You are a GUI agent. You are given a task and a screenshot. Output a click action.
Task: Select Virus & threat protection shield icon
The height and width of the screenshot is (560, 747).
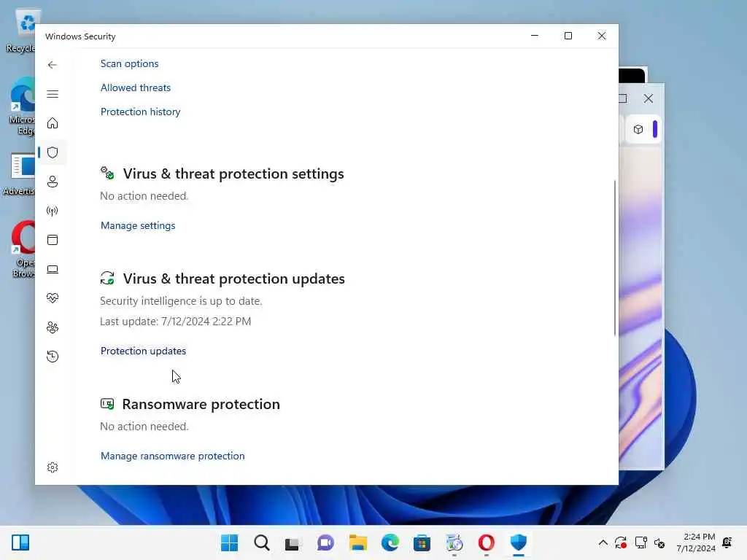point(53,152)
